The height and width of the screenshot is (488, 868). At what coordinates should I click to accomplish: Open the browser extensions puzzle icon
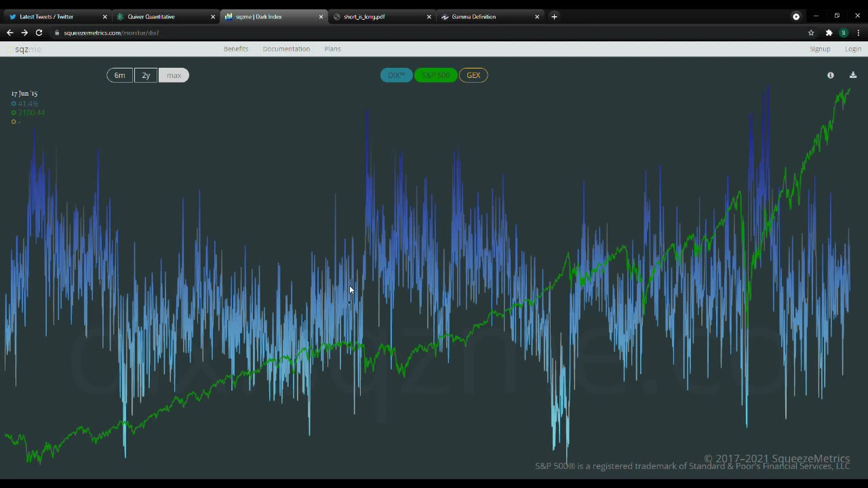click(829, 33)
